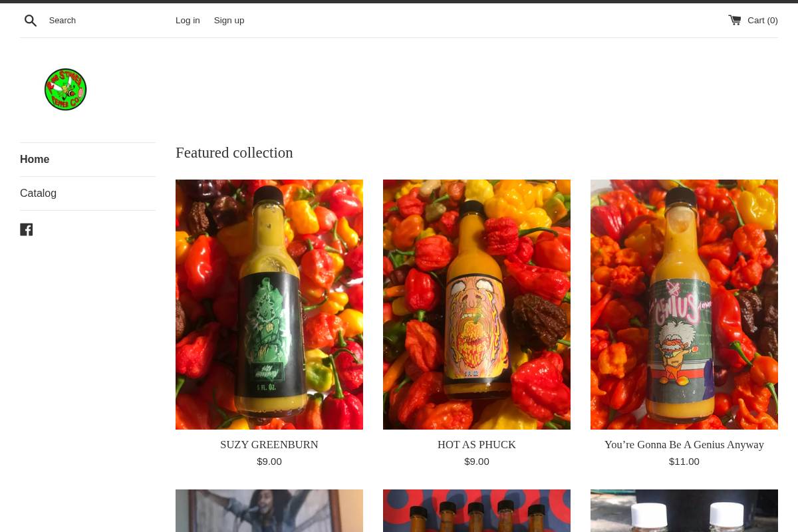Open You're Gonna Be A Genius Anyway product
This screenshot has height=532, width=798.
pos(684,444)
